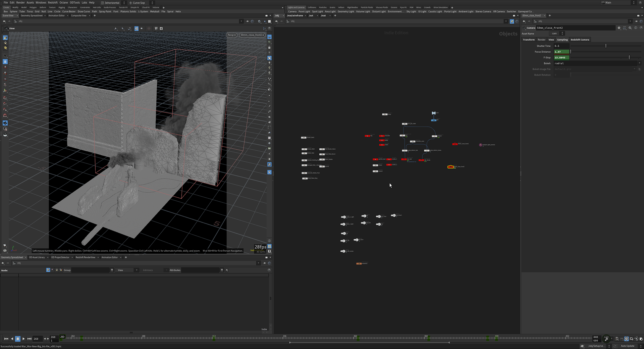This screenshot has width=644, height=349.
Task: Select the 50mm_close_front2 node in network
Action: (x=450, y=167)
